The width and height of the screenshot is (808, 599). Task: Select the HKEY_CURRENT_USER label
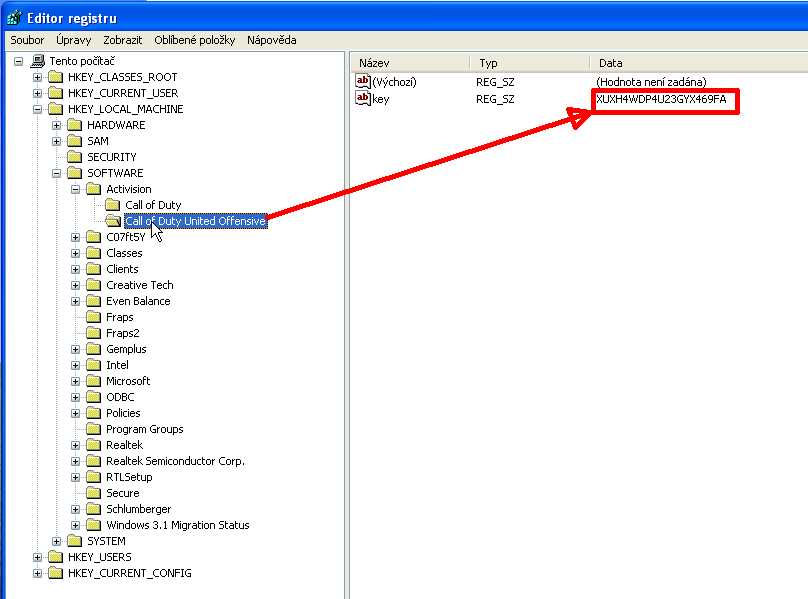(123, 93)
